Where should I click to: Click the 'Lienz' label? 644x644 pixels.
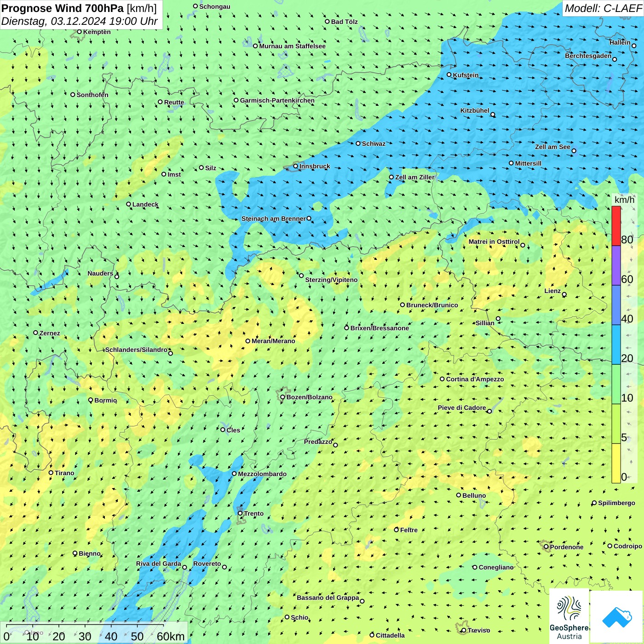tap(552, 291)
